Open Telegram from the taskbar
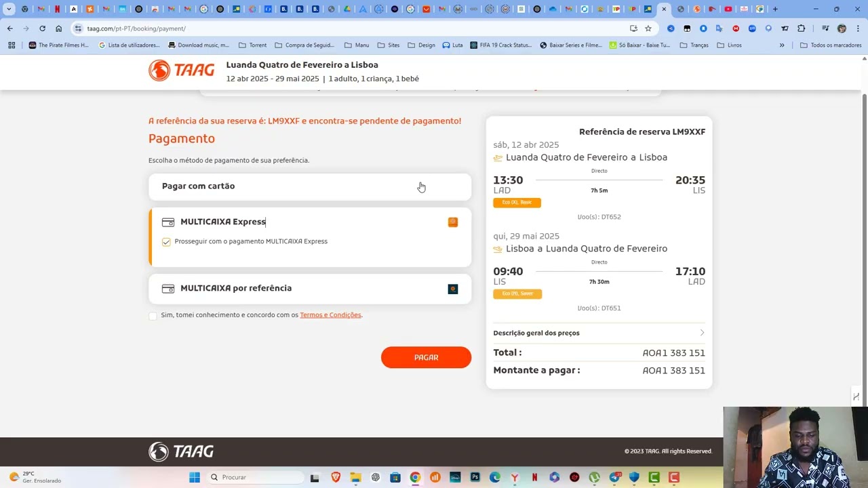868x488 pixels. [614, 477]
